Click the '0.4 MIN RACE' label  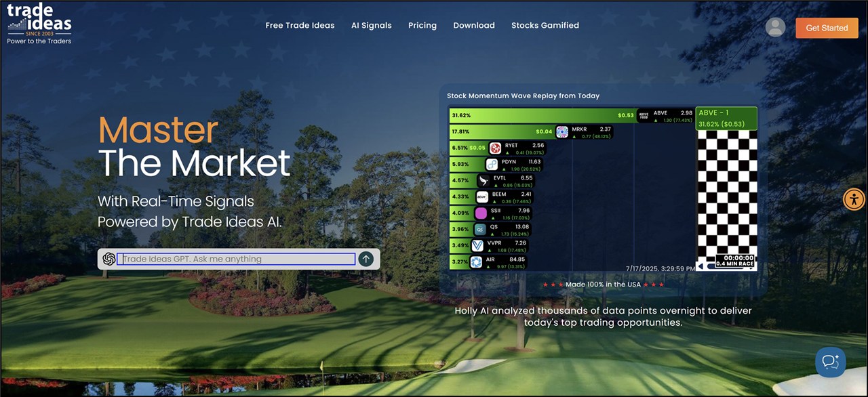735,264
